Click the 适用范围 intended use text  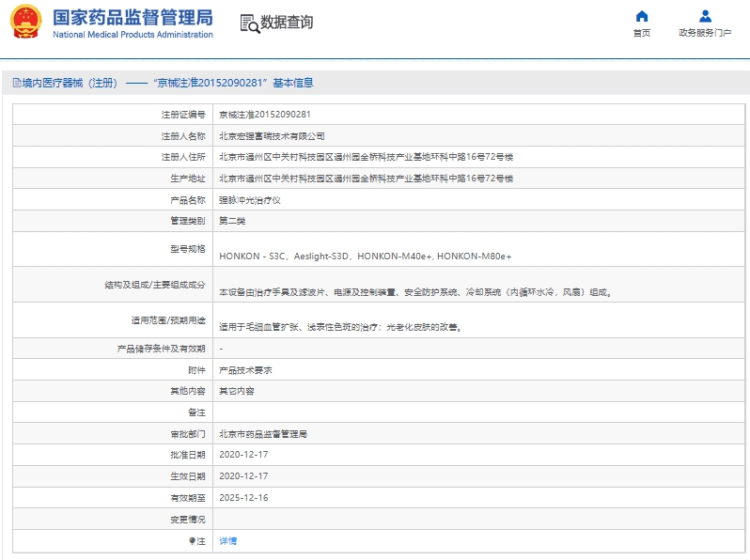(340, 327)
